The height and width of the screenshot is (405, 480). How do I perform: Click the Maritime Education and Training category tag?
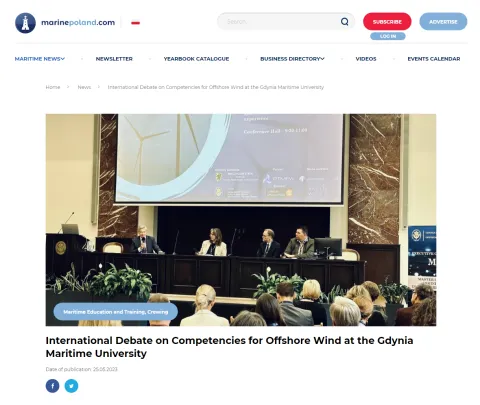[x=116, y=312]
